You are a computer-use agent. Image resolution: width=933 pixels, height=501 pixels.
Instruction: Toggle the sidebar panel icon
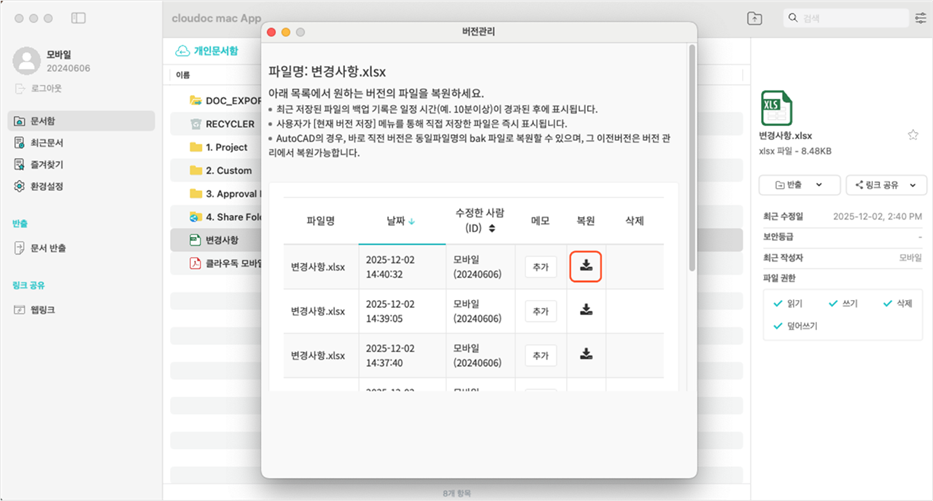[79, 19]
